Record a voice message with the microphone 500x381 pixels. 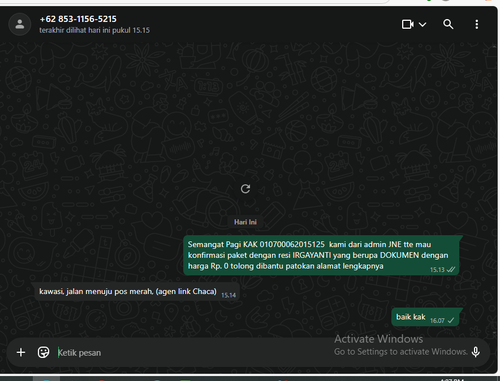pos(476,352)
